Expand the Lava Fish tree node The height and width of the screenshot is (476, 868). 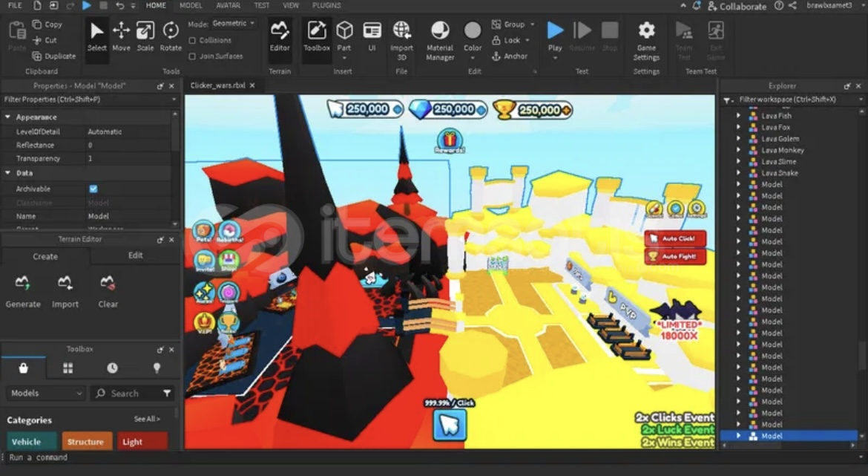pos(738,116)
